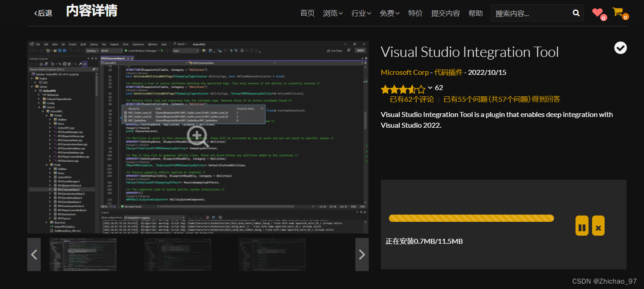Open the Microsoft Corp seller link

(405, 72)
